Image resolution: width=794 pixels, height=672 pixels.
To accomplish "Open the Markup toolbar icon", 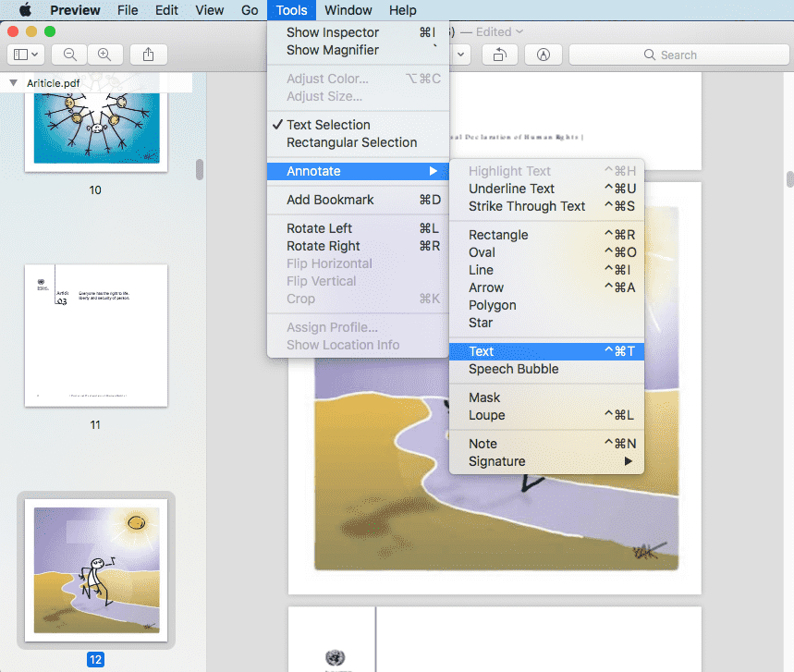I will 544,55.
